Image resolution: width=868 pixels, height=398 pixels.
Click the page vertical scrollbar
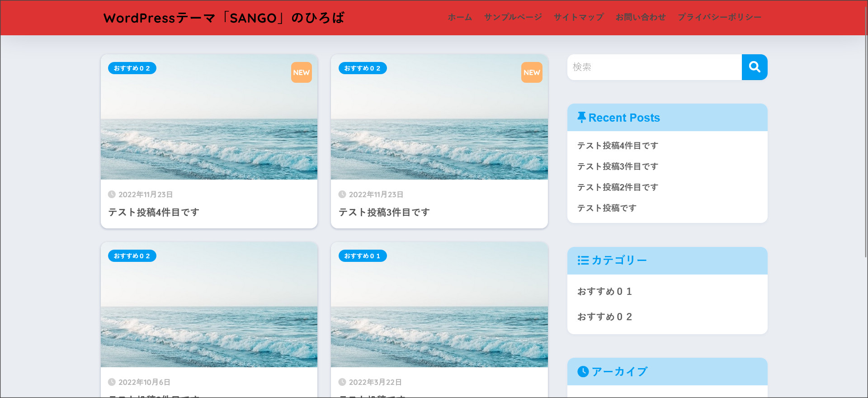(x=865, y=136)
